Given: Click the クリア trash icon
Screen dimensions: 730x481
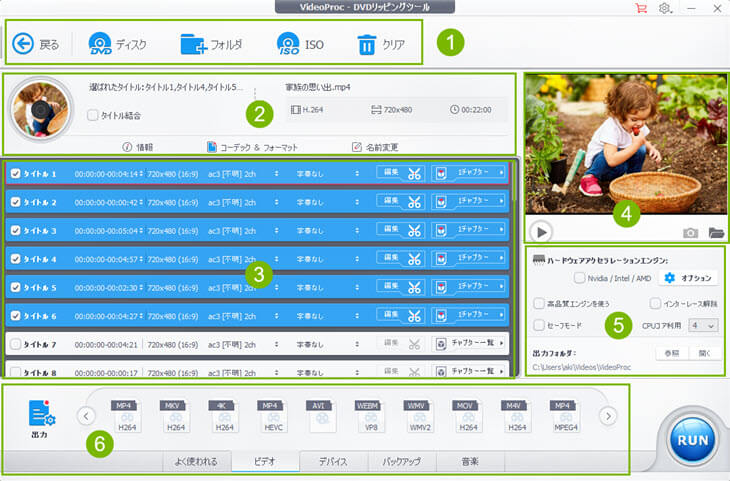Looking at the screenshot, I should click(x=367, y=44).
